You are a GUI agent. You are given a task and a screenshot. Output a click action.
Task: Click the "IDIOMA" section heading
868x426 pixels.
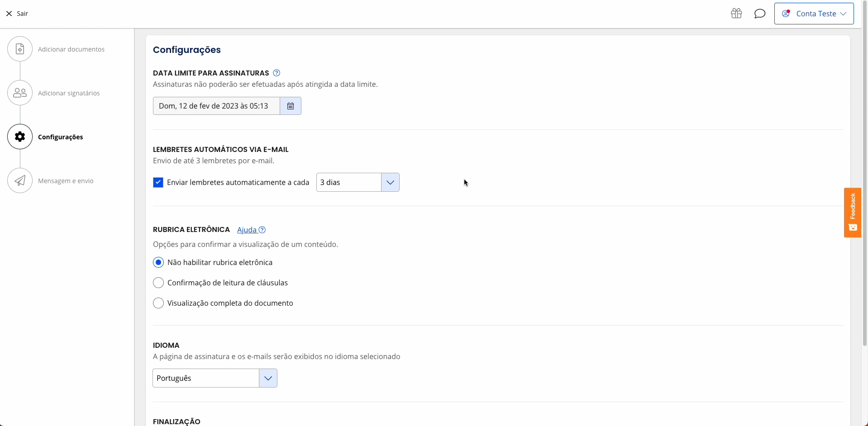click(166, 345)
